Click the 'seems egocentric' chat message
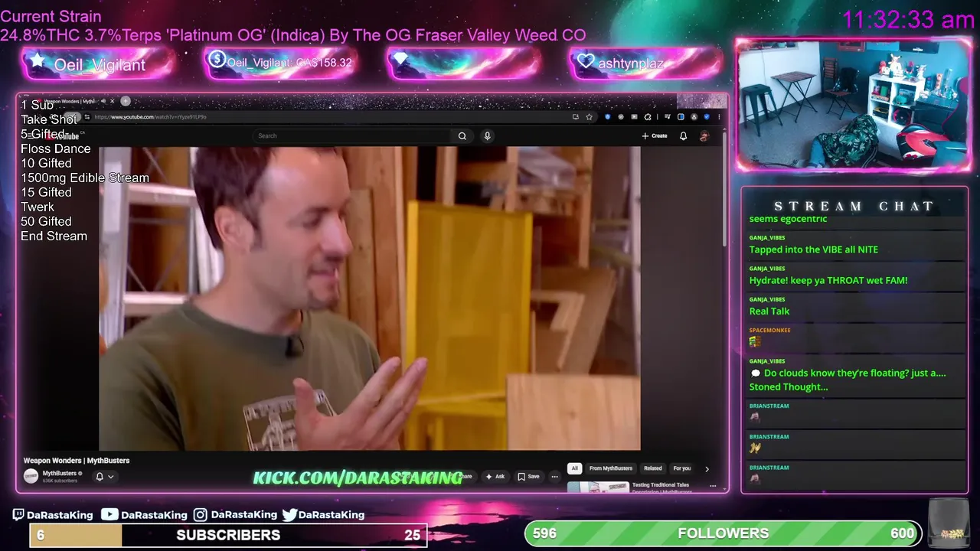The width and height of the screenshot is (980, 551). [788, 219]
